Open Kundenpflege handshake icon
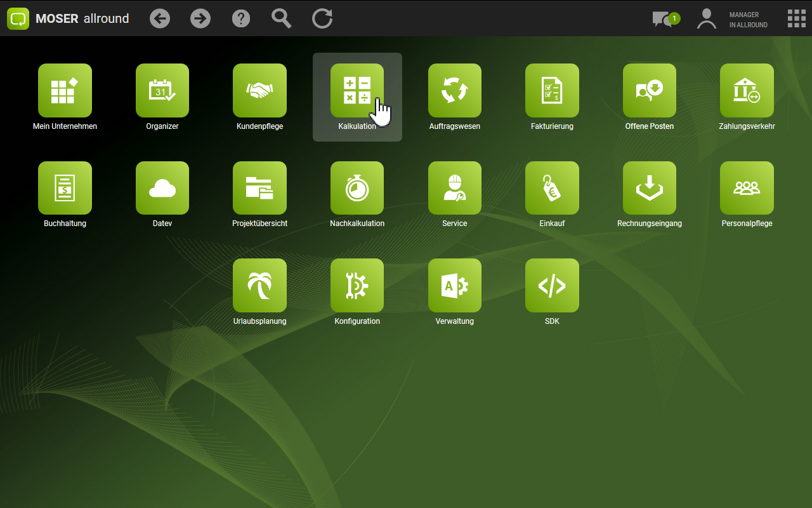The height and width of the screenshot is (508, 812). tap(259, 91)
